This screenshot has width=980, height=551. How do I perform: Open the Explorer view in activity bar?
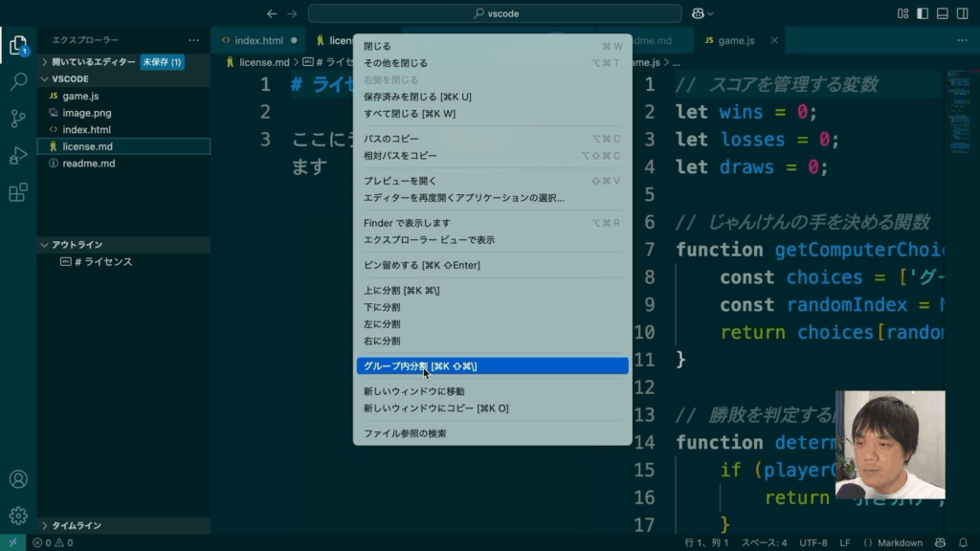pos(18,45)
